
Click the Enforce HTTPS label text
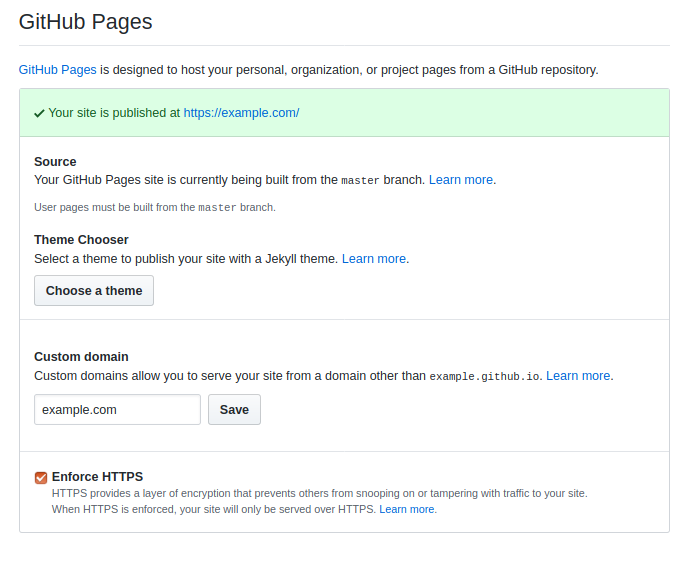click(x=98, y=477)
